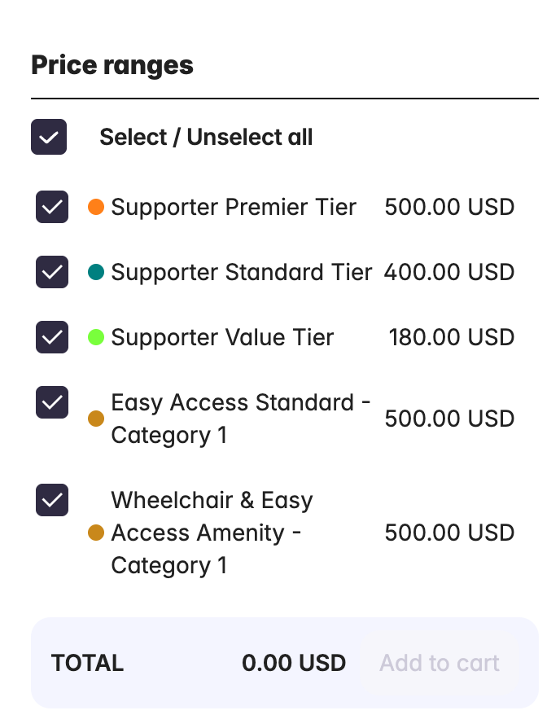
Task: Click the green Supporter Value Tier dot
Action: [96, 337]
